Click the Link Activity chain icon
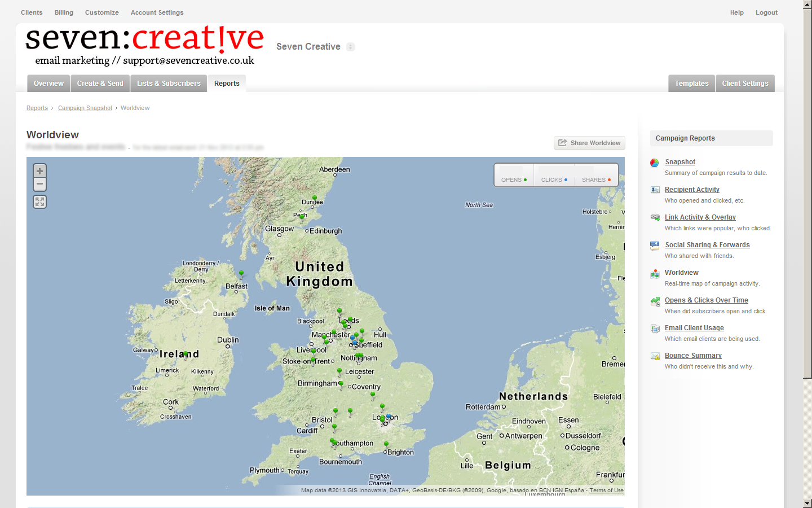The image size is (812, 508). pos(655,218)
